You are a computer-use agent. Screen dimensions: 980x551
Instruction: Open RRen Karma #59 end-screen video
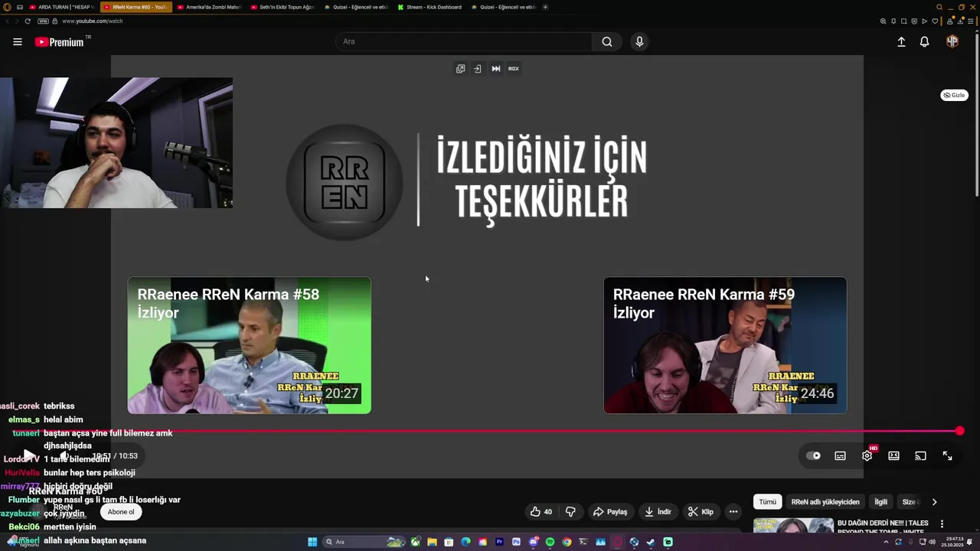[x=725, y=345]
